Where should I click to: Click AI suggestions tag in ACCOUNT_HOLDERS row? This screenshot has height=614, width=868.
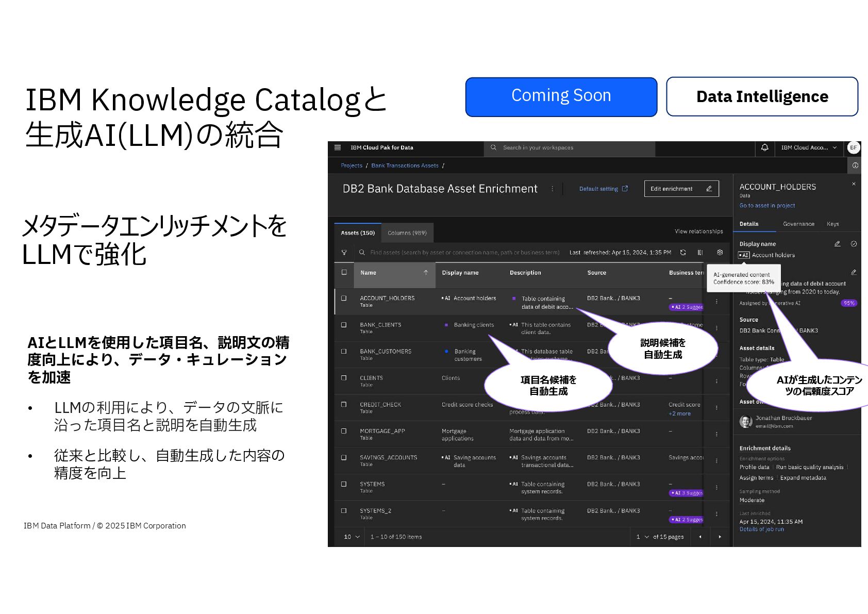[686, 307]
